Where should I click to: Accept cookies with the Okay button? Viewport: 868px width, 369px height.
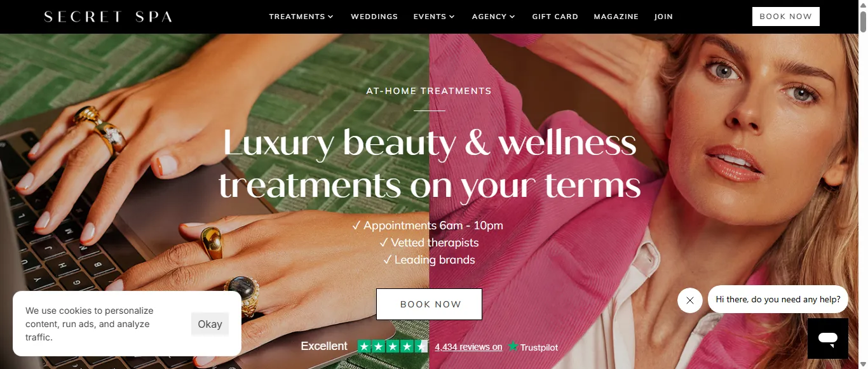coord(210,324)
